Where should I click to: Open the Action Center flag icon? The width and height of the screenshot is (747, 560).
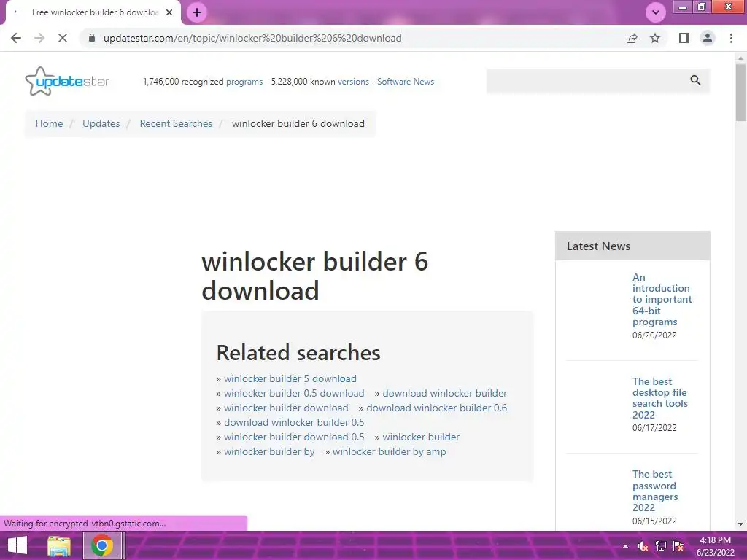pos(678,546)
